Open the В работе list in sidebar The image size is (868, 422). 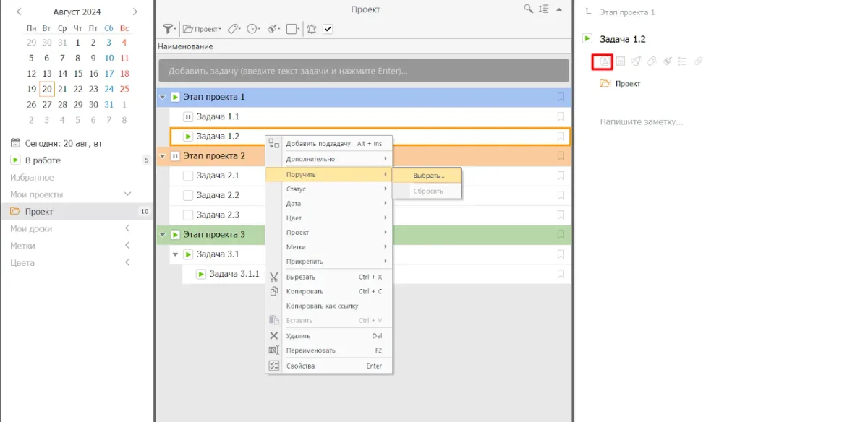43,160
